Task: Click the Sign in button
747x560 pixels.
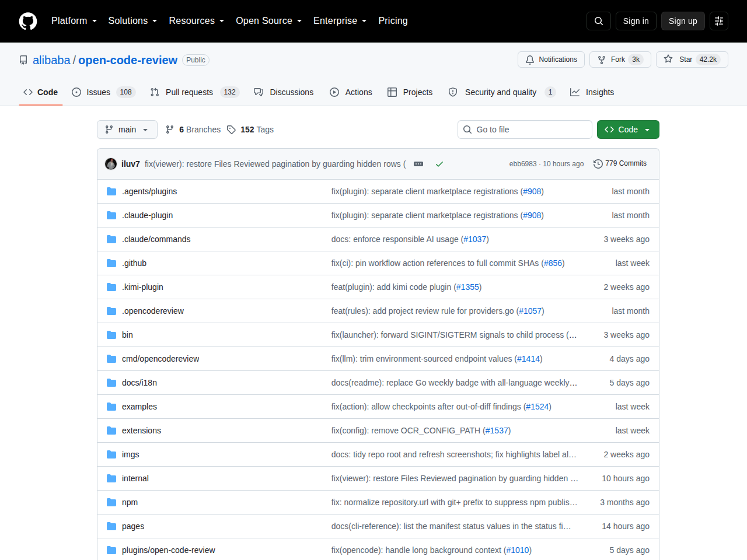Action: pyautogui.click(x=636, y=21)
